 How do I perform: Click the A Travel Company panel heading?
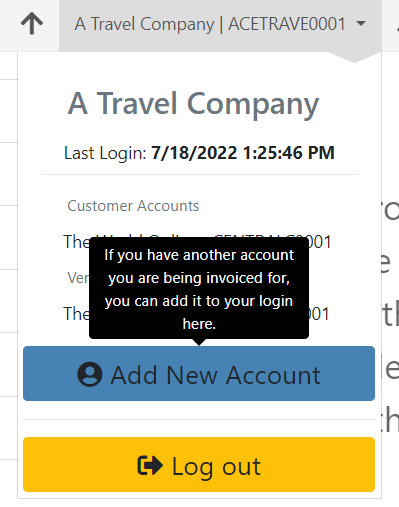(193, 104)
